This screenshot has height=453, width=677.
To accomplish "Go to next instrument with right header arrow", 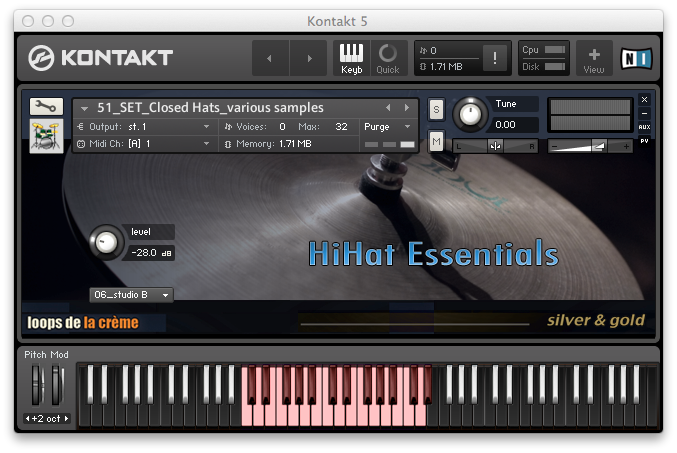I will [x=308, y=58].
